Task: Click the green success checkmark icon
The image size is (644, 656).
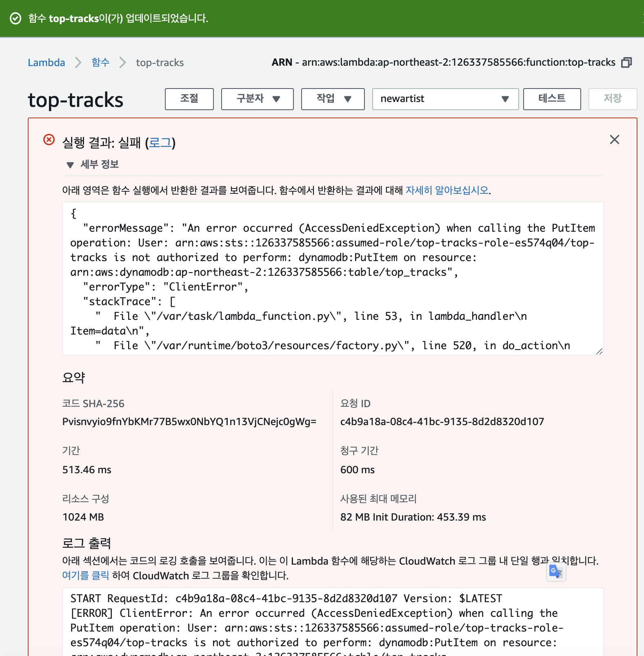Action: pos(16,18)
